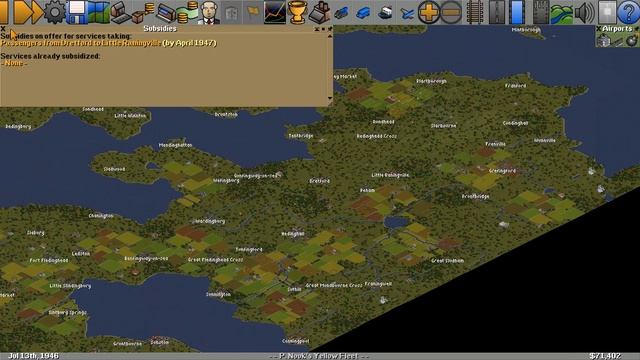Click the money balance '$71,407'
The width and height of the screenshot is (640, 360).
click(605, 356)
